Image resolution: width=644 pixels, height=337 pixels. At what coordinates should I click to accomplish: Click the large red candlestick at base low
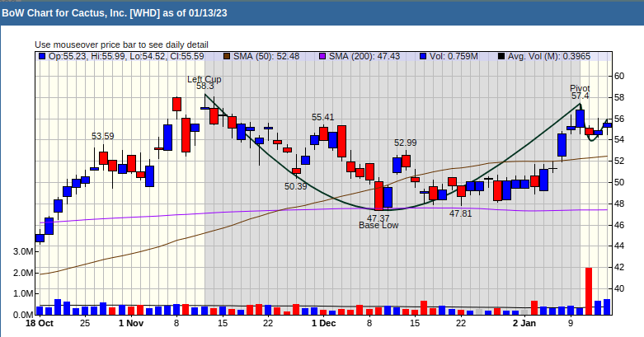pyautogui.click(x=378, y=196)
